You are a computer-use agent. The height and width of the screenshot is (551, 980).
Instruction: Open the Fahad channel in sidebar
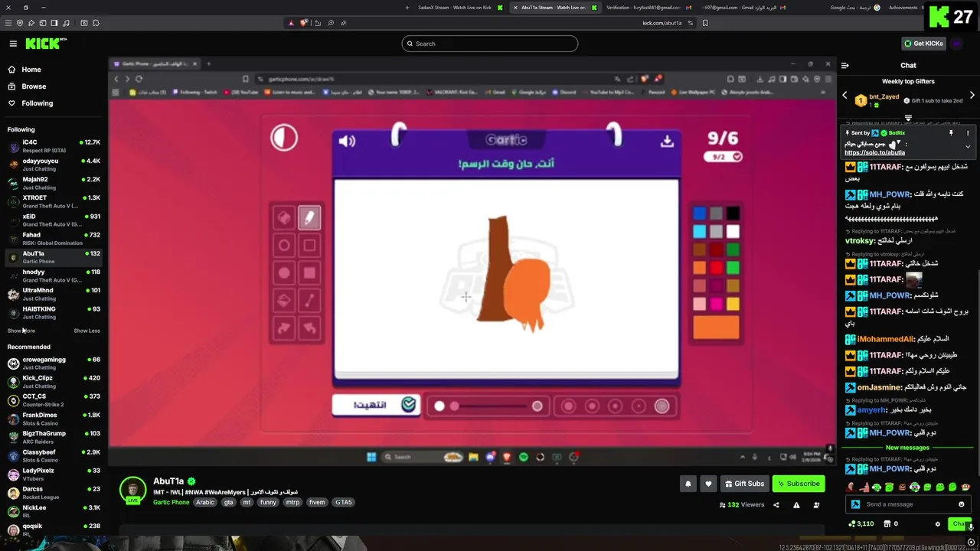(x=54, y=238)
